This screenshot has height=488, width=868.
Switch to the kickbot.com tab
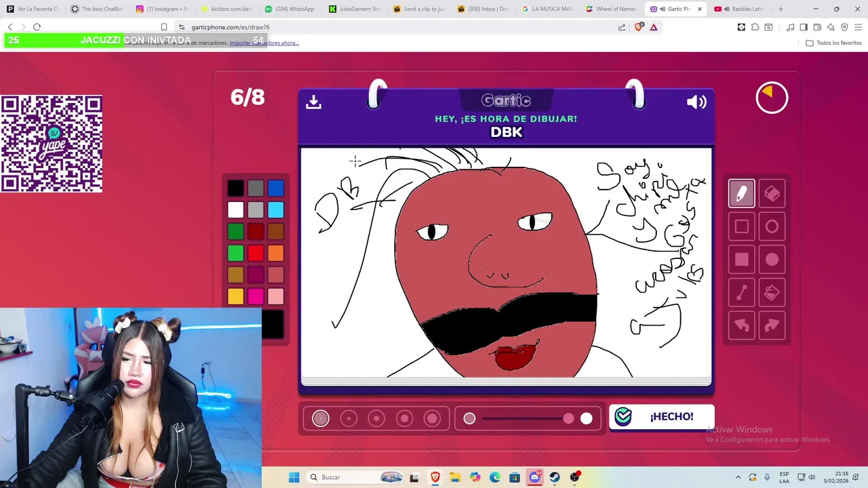225,9
